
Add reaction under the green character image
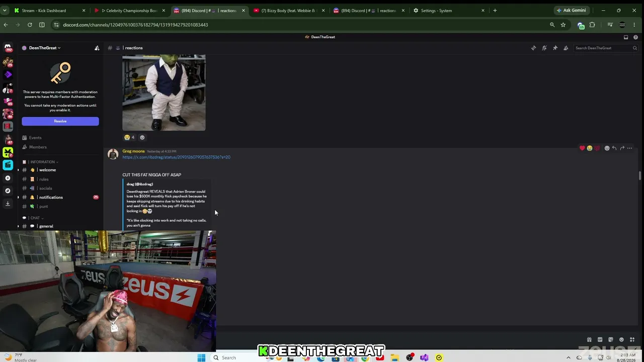pos(142,137)
